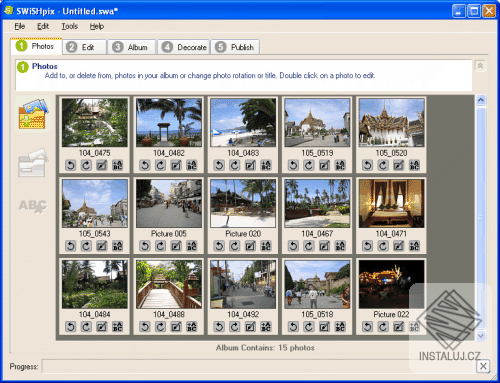Maximize the SWiSHpix window
Image resolution: width=500 pixels, height=383 pixels.
click(473, 11)
